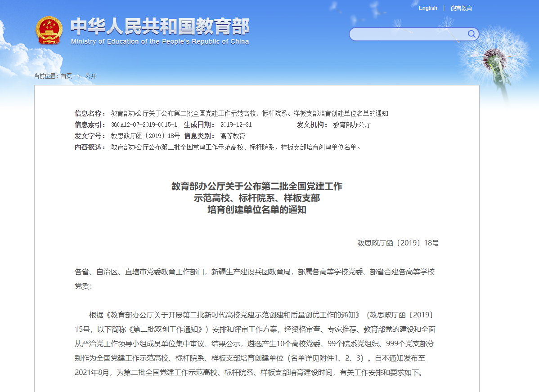
Task: Click the English Ministry of Education subtitle
Action: click(x=160, y=42)
